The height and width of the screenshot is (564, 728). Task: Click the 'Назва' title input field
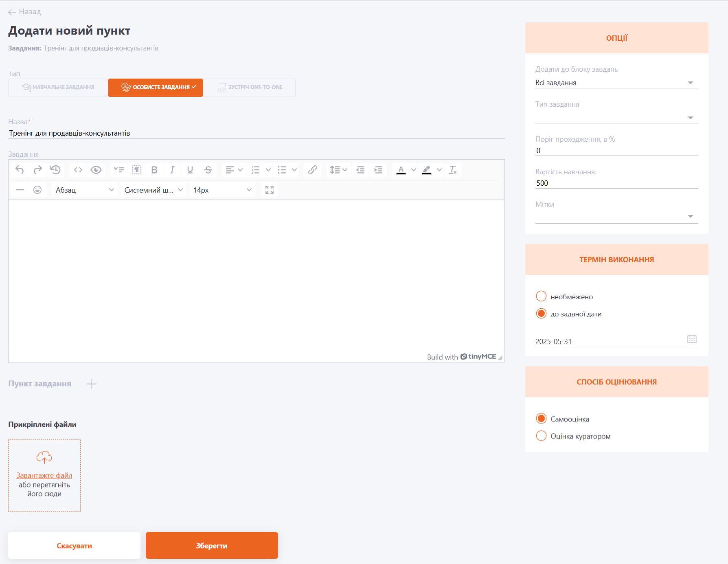pos(256,133)
